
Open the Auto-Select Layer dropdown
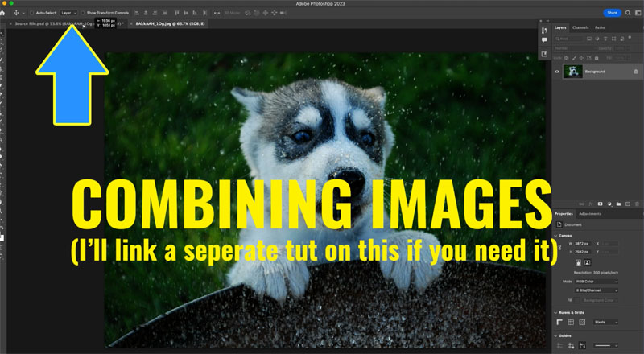[69, 13]
